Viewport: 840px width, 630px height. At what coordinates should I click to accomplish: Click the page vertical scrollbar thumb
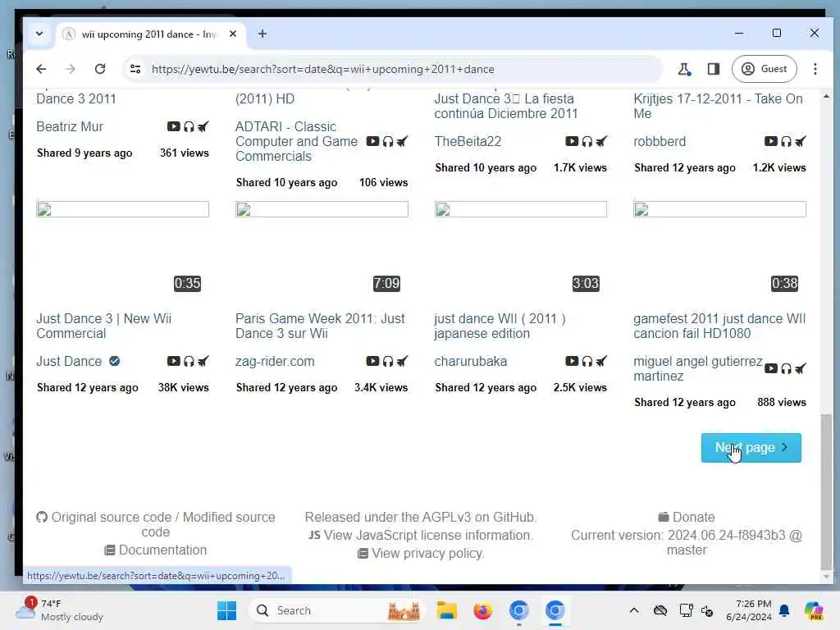click(827, 492)
